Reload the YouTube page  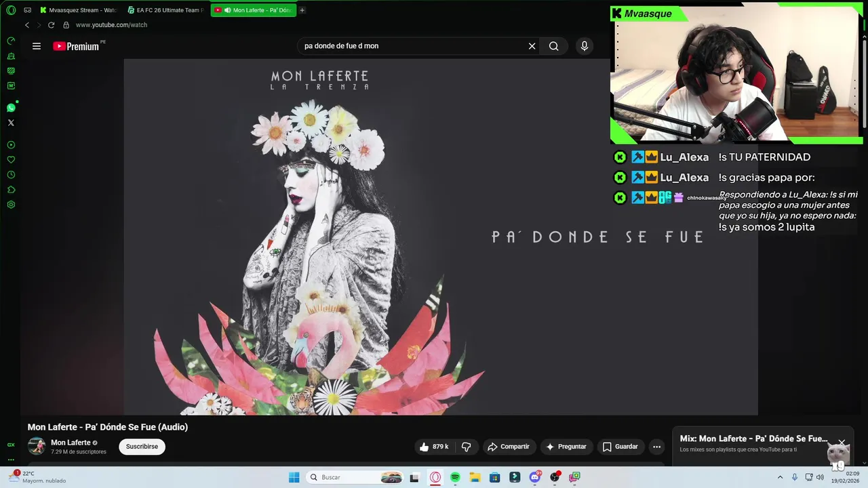(51, 25)
